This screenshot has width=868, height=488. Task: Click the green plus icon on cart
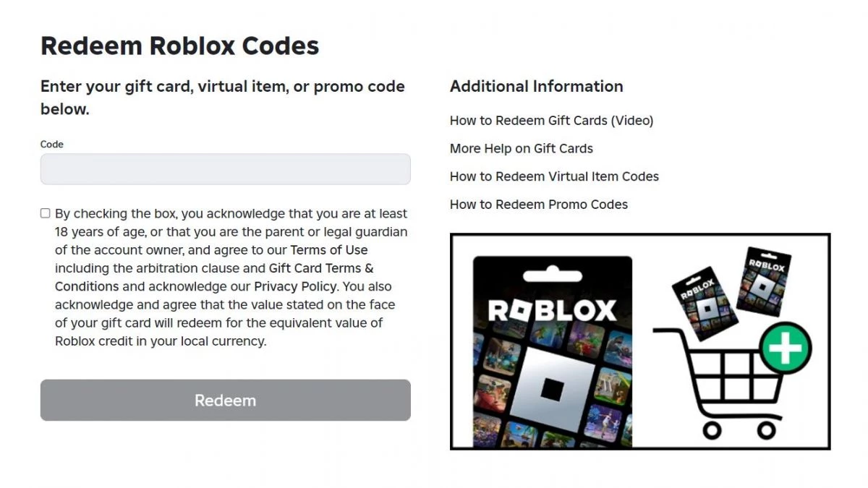click(x=786, y=348)
